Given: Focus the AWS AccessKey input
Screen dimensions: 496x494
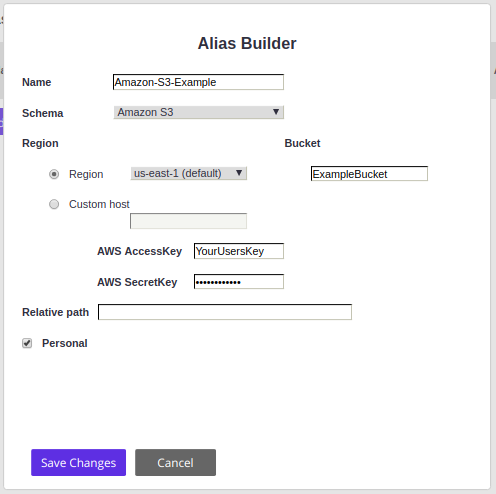Looking at the screenshot, I should pyautogui.click(x=239, y=251).
